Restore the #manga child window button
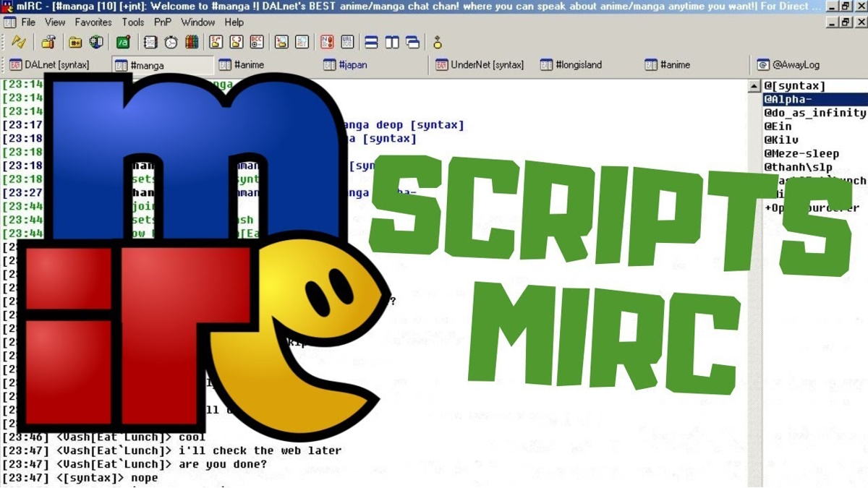Viewport: 868px width, 488px height. (x=846, y=22)
